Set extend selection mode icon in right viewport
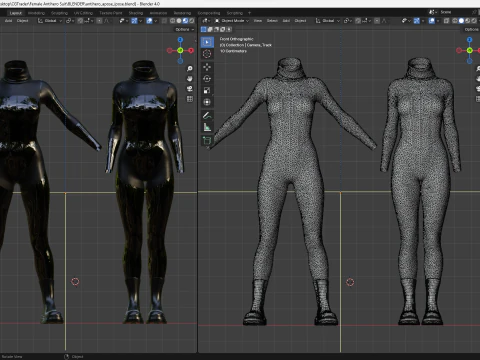 tap(210, 29)
